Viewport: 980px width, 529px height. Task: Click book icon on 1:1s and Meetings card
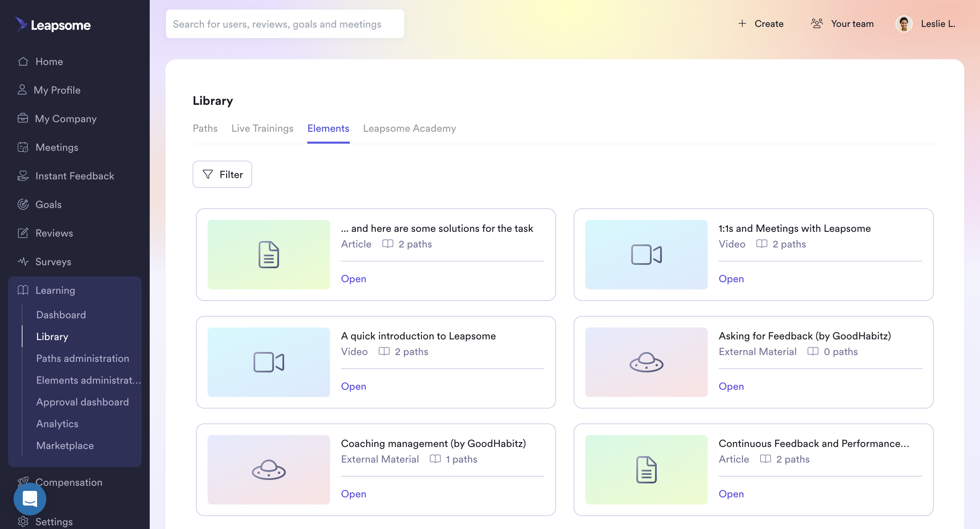[762, 244]
